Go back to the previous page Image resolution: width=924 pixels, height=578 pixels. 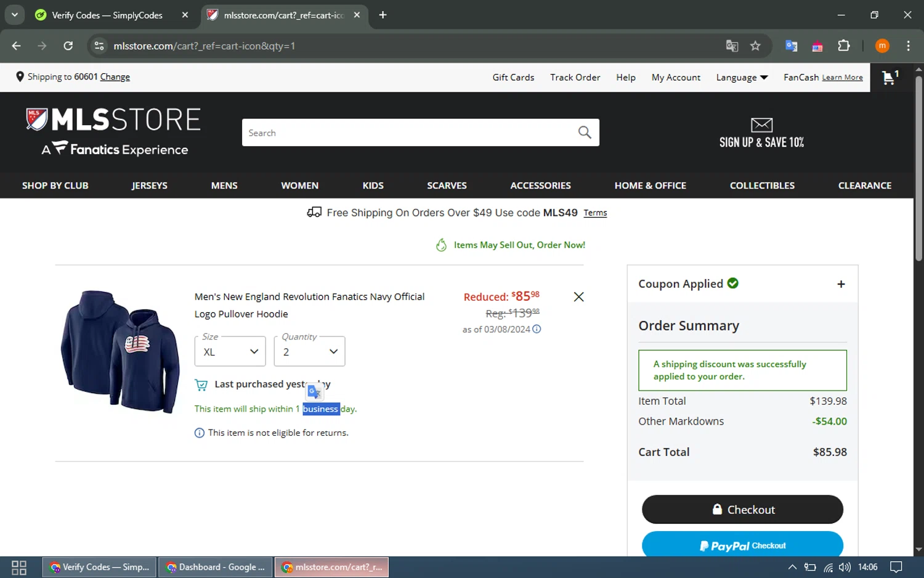pos(17,46)
